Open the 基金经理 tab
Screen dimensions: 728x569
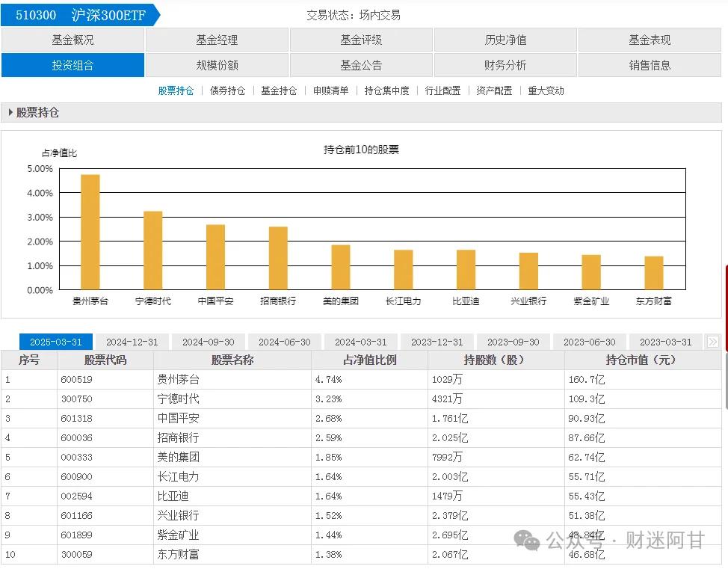coord(218,40)
